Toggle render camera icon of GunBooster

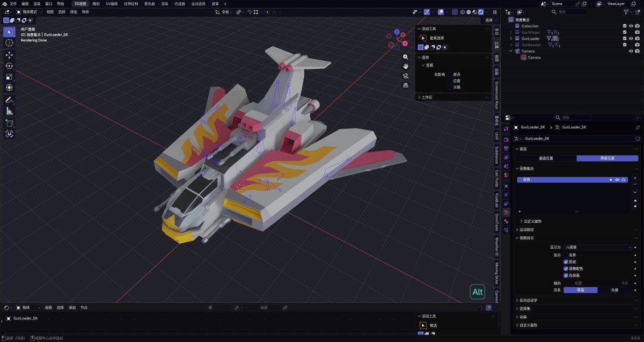[637, 45]
